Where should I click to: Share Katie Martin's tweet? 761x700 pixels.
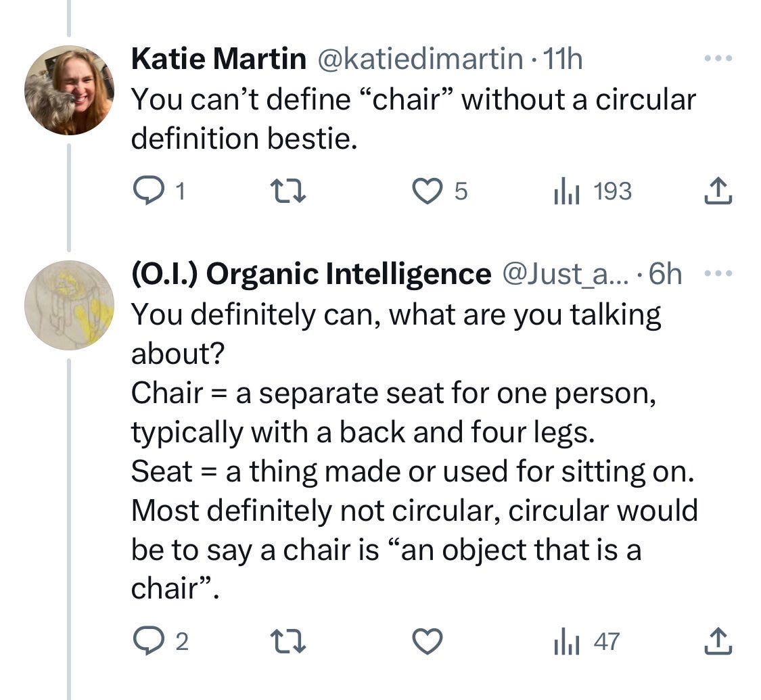click(718, 191)
